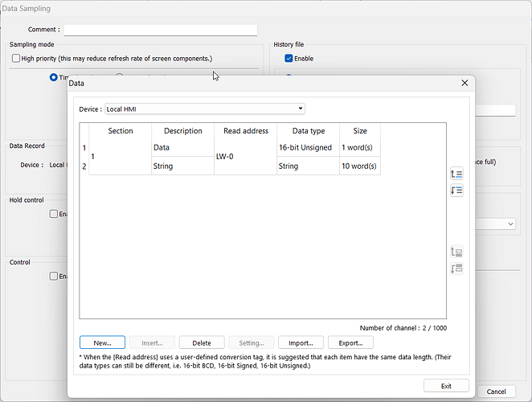The width and height of the screenshot is (532, 402).
Task: Click the New... button
Action: (103, 343)
